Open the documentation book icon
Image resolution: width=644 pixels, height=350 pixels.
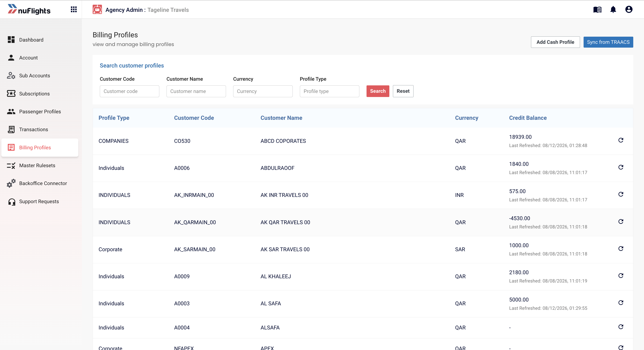597,9
